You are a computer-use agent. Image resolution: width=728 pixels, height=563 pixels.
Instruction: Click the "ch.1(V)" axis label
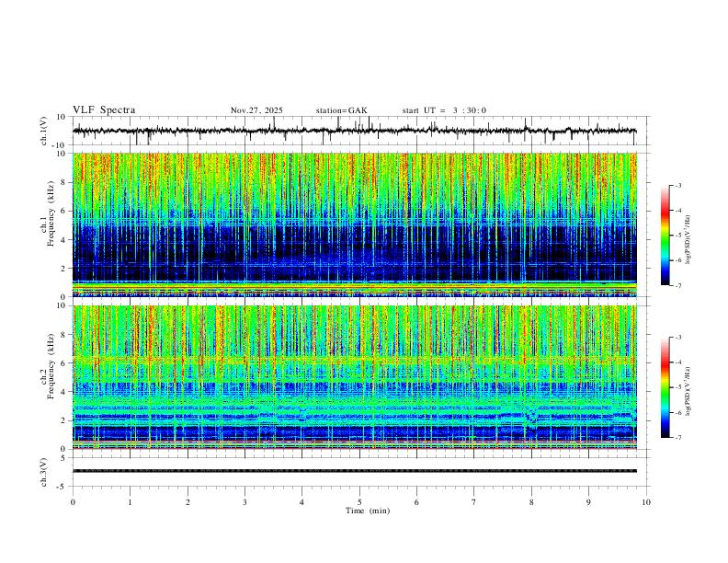click(44, 131)
